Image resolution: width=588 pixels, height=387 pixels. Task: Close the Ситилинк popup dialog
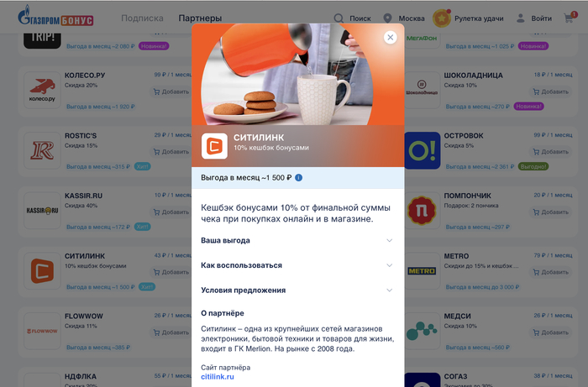(x=390, y=38)
